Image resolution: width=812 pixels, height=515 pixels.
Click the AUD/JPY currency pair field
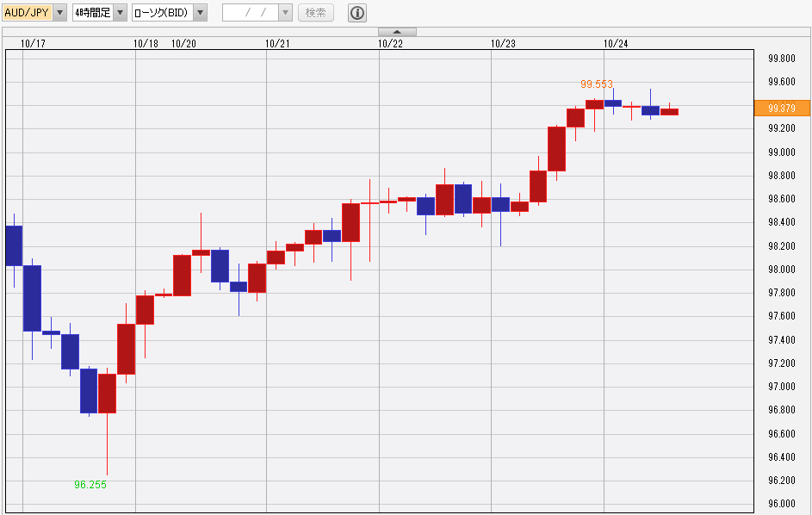[28, 12]
